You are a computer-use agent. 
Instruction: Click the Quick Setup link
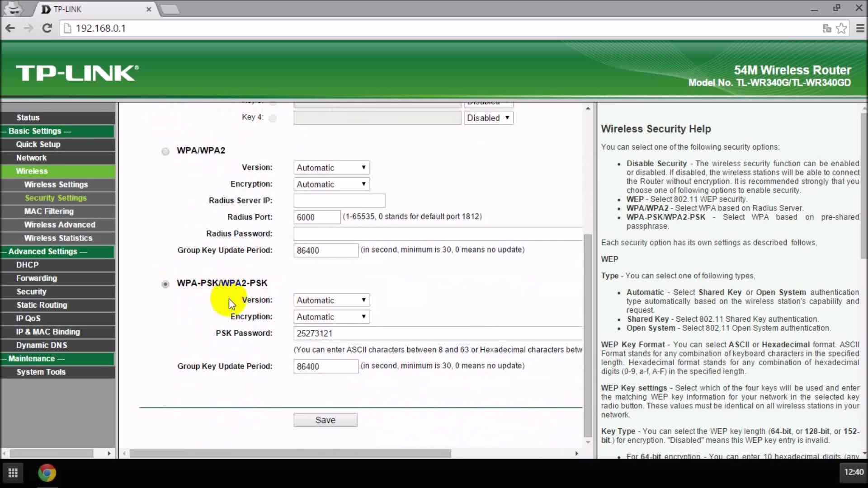click(38, 144)
